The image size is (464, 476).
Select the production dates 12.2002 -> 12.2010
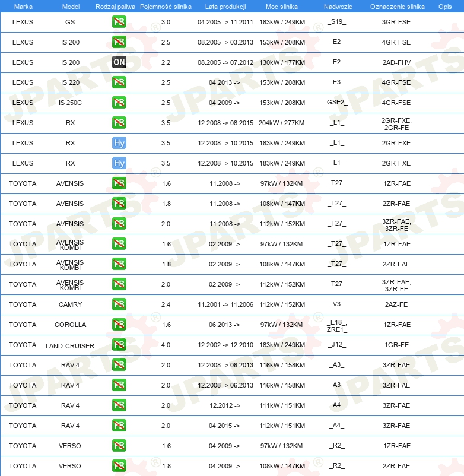225,345
